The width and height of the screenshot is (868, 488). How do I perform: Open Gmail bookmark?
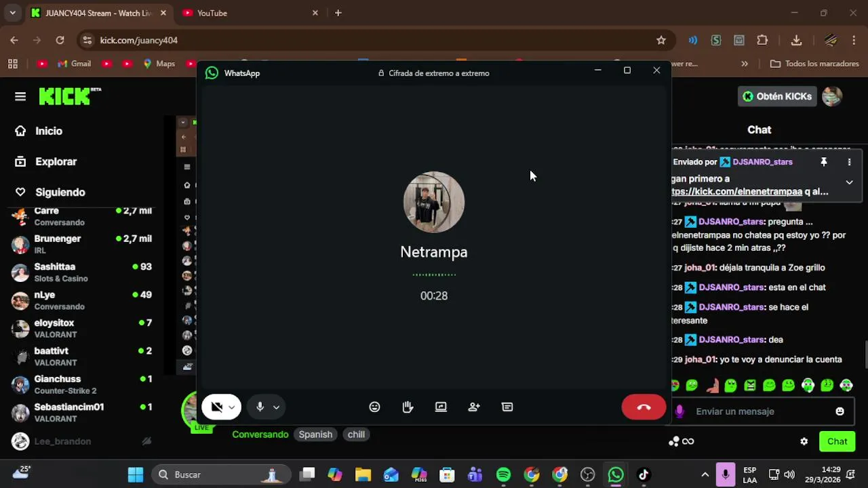point(74,64)
